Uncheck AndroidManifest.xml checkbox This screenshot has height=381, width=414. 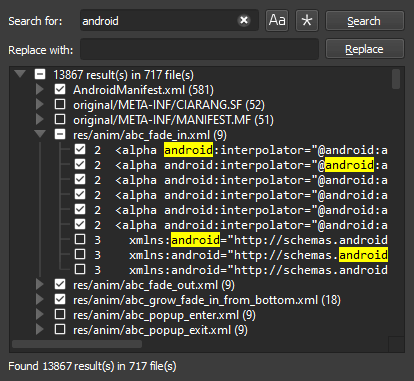pos(60,89)
